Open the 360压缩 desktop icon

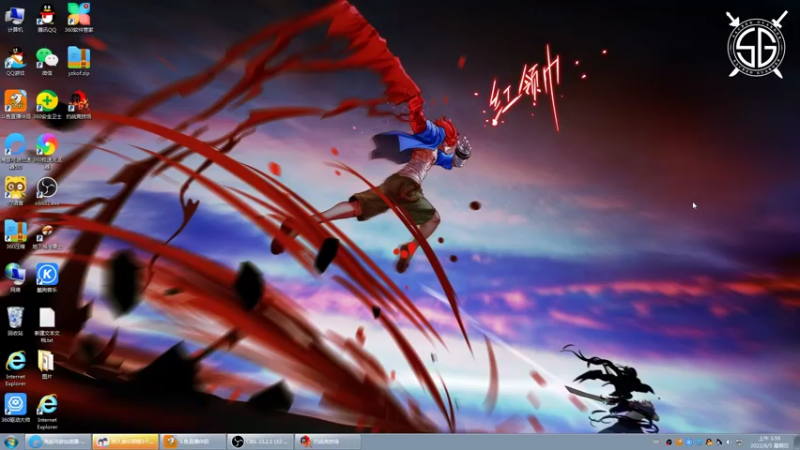15,235
